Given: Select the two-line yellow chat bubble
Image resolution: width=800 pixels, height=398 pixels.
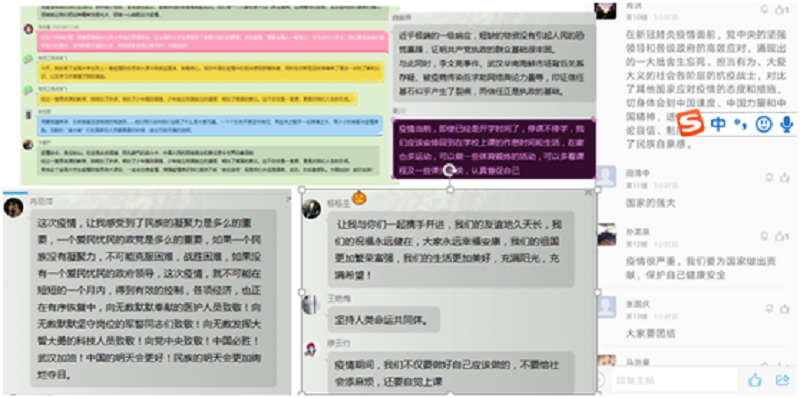Looking at the screenshot, I should (x=210, y=72).
